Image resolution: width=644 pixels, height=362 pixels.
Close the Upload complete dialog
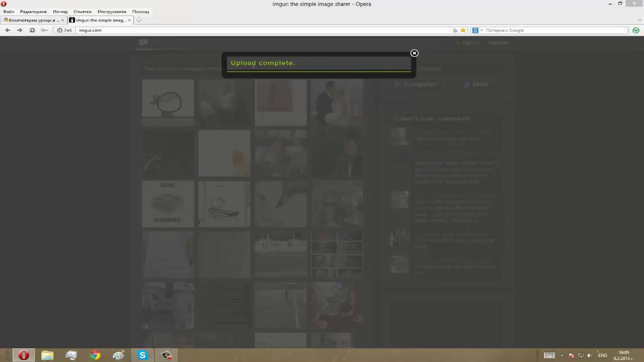tap(414, 53)
